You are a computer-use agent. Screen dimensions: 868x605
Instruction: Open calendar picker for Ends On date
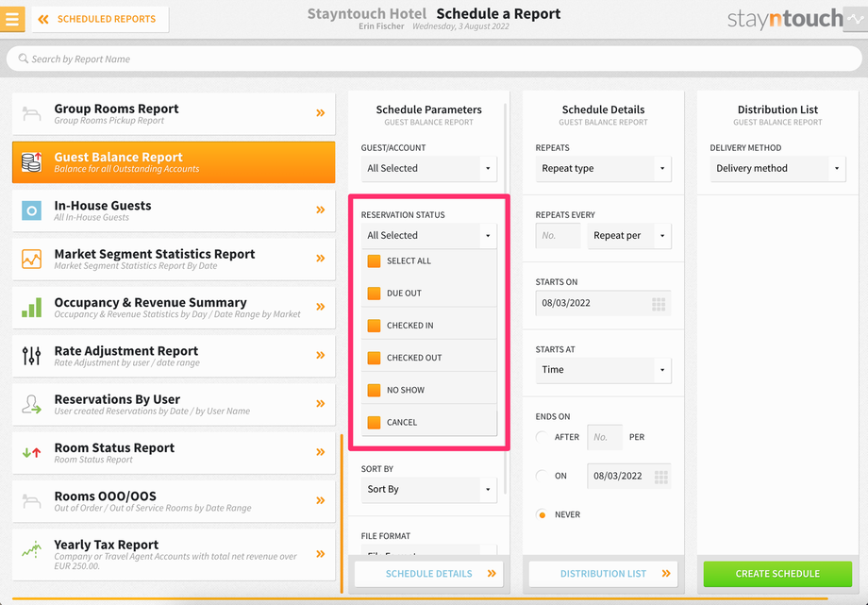tap(661, 477)
